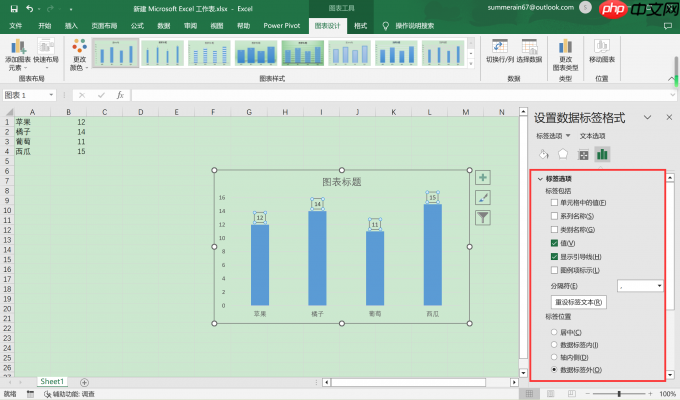This screenshot has width=680, height=400.
Task: Click the chart elements plus button
Action: coord(483,177)
